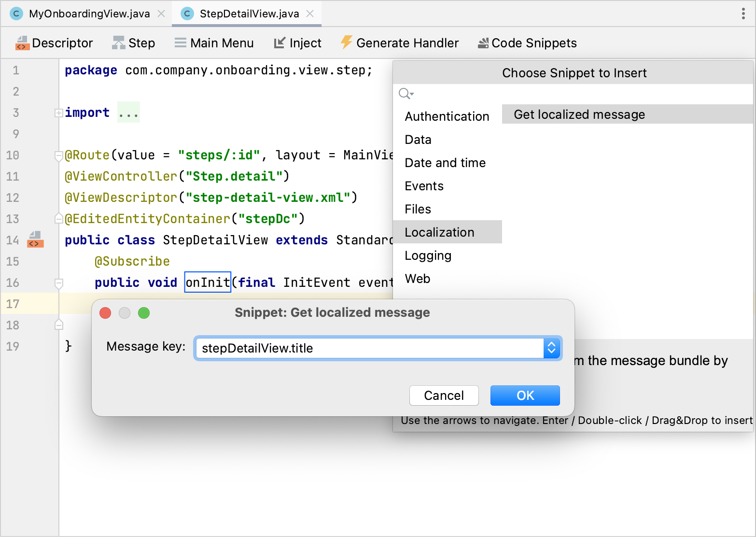Image resolution: width=756 pixels, height=537 pixels.
Task: Close the snippet dialog with red button
Action: [105, 313]
